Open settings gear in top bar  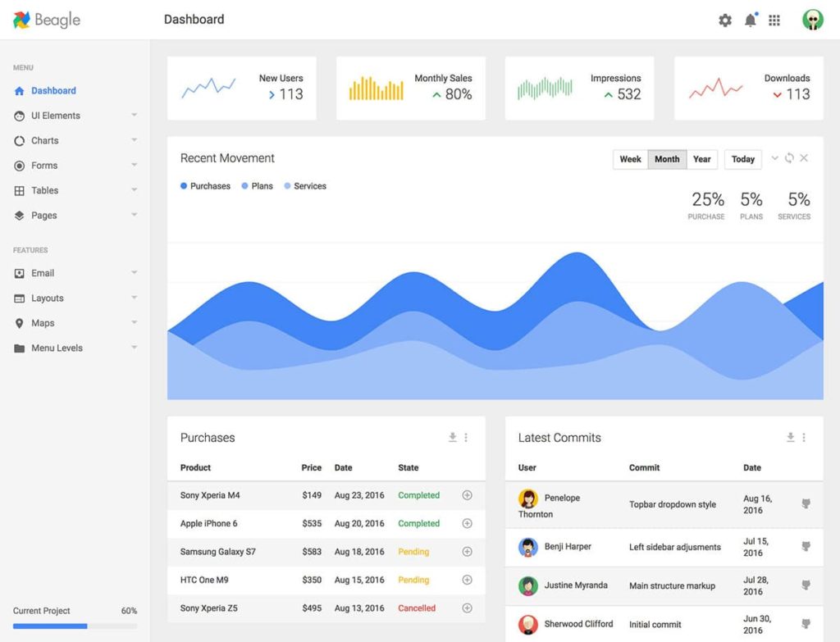[725, 20]
